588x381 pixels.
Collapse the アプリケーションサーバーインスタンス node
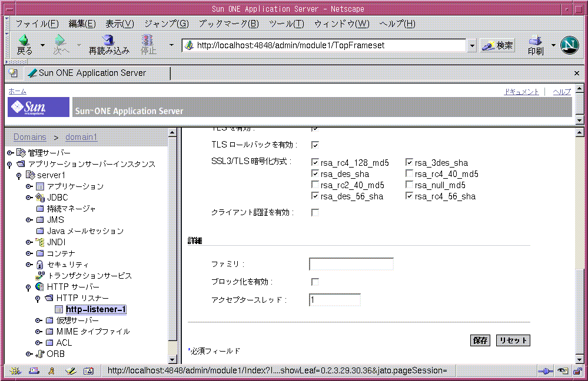tap(10, 165)
